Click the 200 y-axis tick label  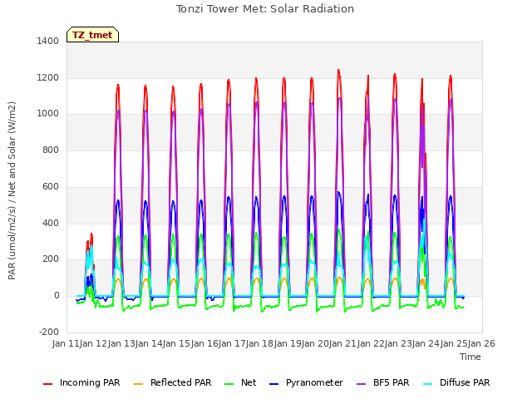point(51,259)
